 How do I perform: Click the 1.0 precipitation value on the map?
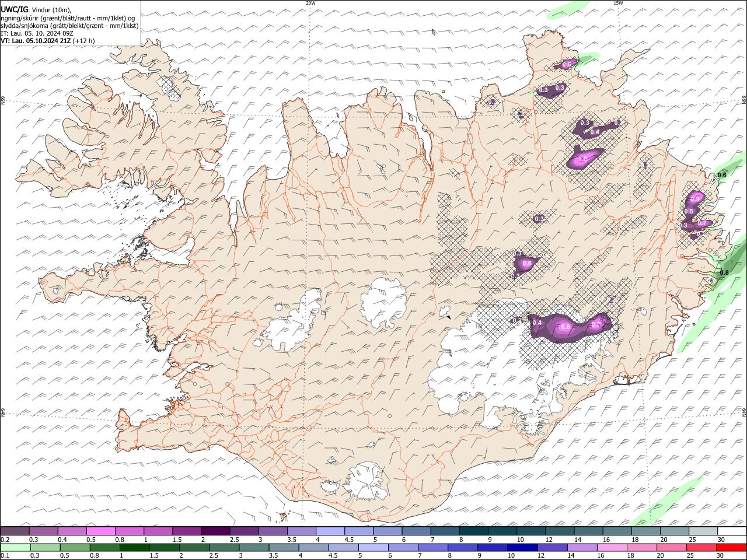point(582,159)
